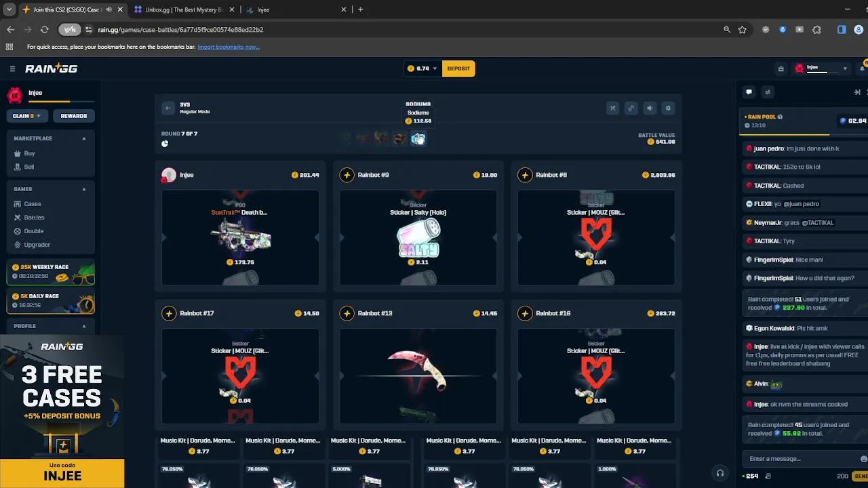This screenshot has width=868, height=488.
Task: Open the browser side panel icon
Action: [x=842, y=30]
